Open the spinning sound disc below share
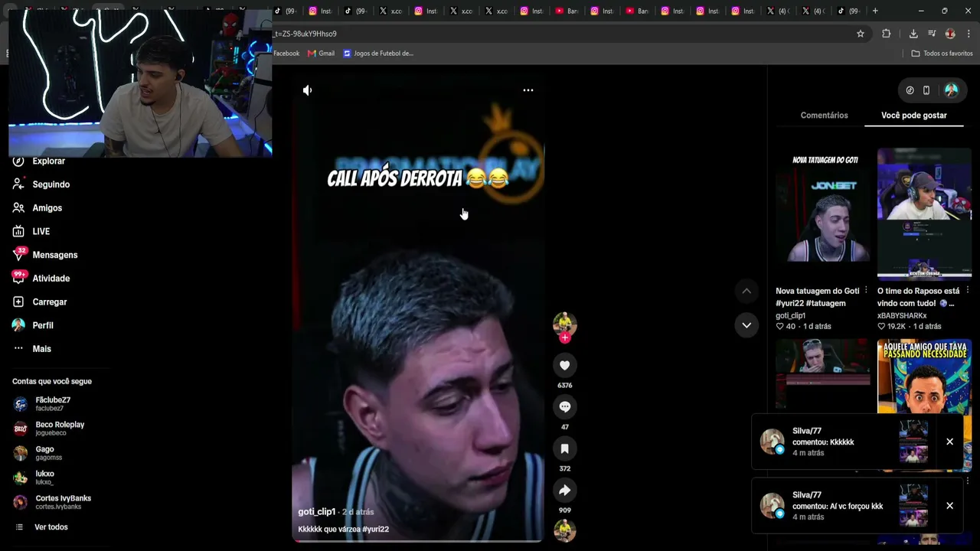The width and height of the screenshot is (980, 551). point(565,530)
